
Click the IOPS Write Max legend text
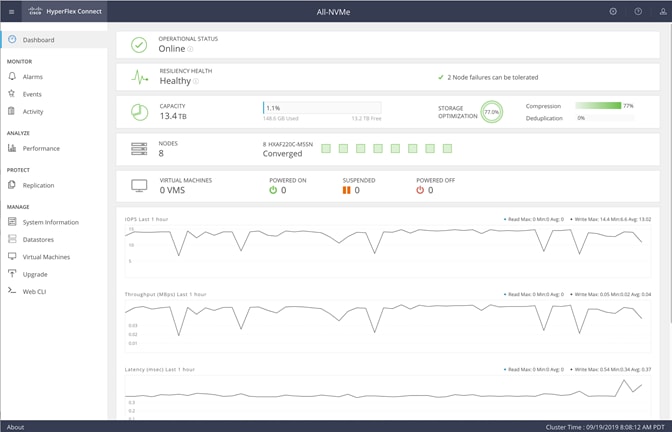[612, 219]
